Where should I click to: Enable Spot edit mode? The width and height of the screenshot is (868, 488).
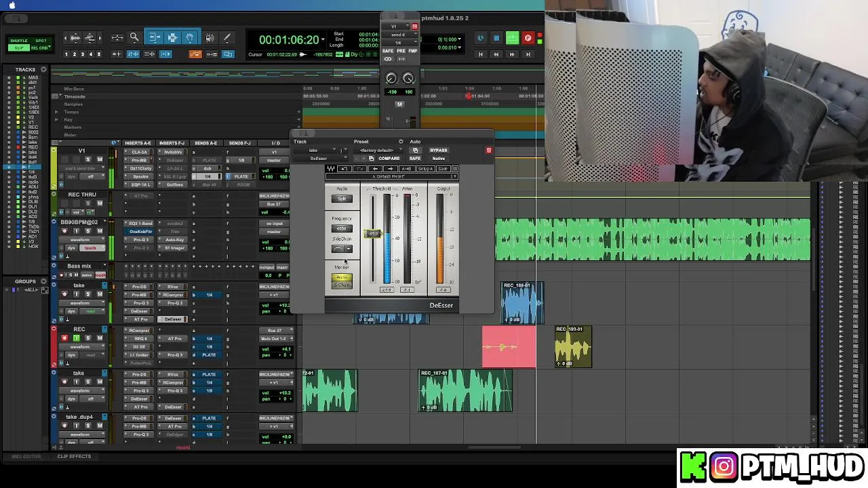(x=41, y=41)
